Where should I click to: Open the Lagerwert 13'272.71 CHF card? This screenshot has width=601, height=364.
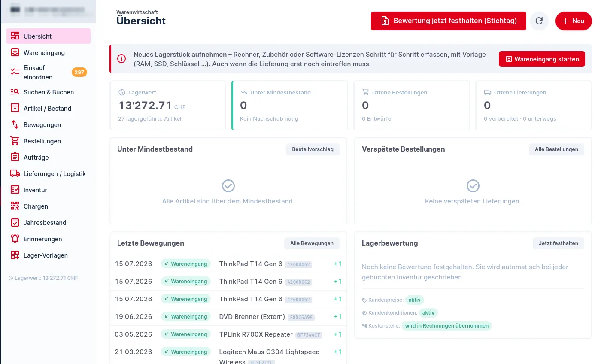[168, 105]
